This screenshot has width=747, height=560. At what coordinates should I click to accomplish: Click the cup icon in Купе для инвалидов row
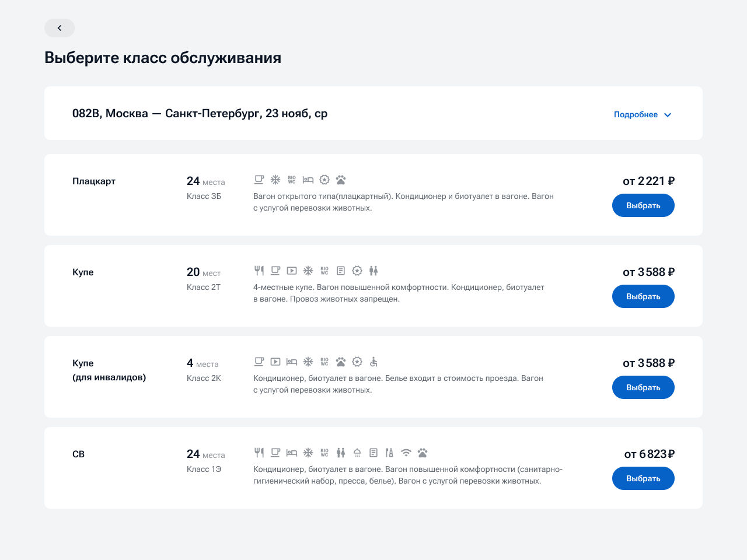pyautogui.click(x=259, y=362)
